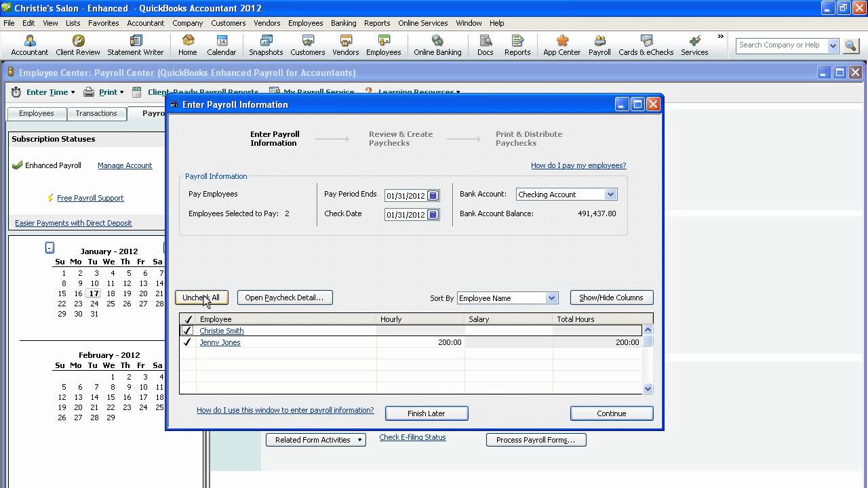Open the Calendar toolbar icon
Image resolution: width=868 pixels, height=488 pixels.
pos(221,45)
